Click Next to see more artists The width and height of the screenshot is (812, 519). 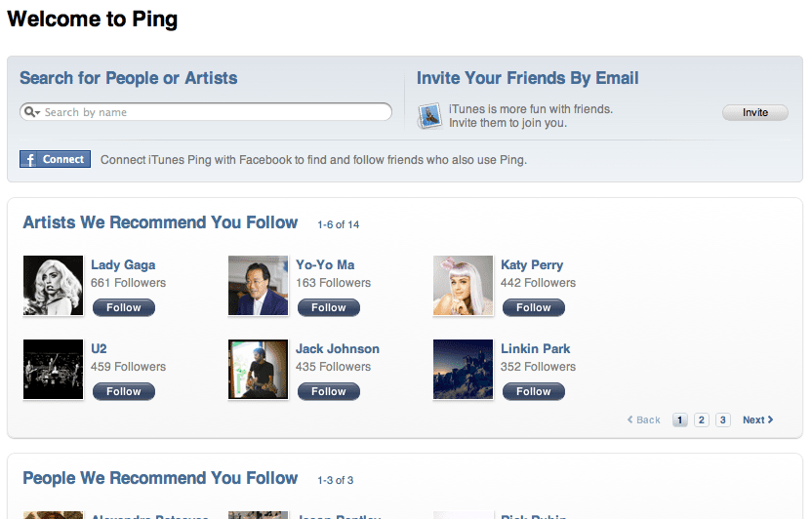click(x=757, y=419)
